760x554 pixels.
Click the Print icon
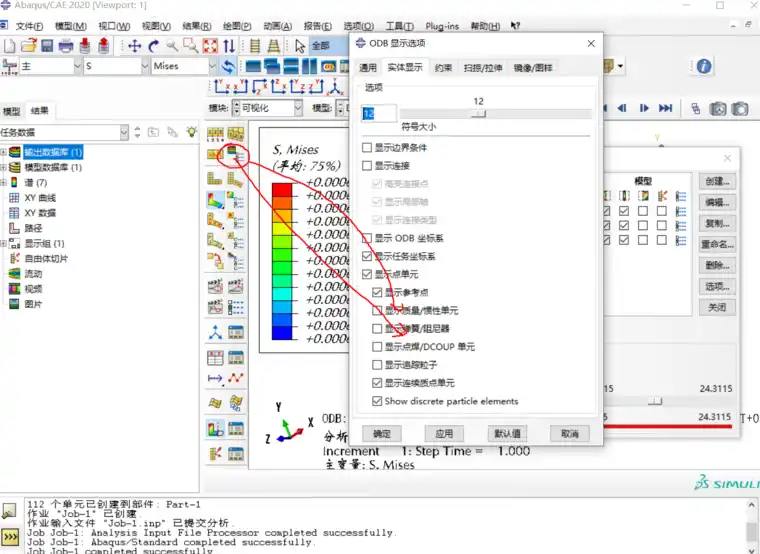[65, 46]
